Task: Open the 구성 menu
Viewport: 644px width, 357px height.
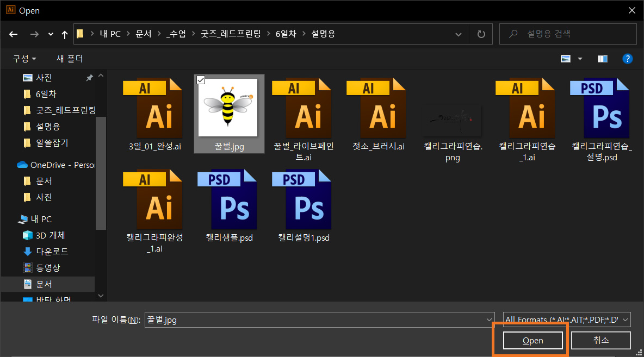Action: click(24, 59)
